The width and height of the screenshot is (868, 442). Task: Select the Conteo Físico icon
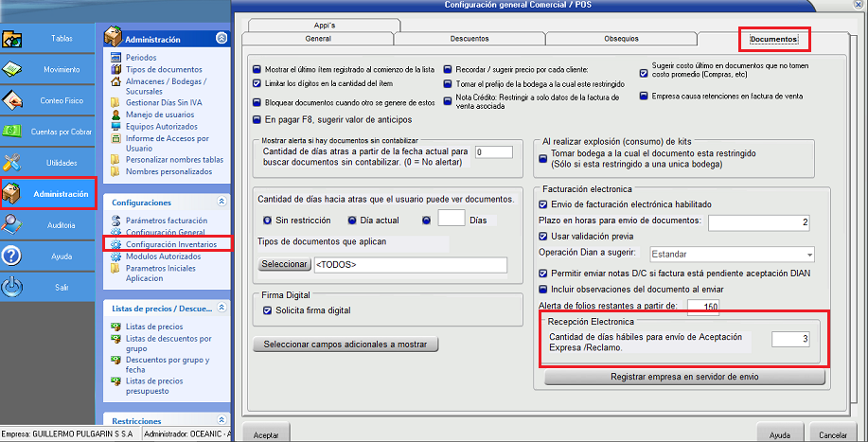point(13,100)
